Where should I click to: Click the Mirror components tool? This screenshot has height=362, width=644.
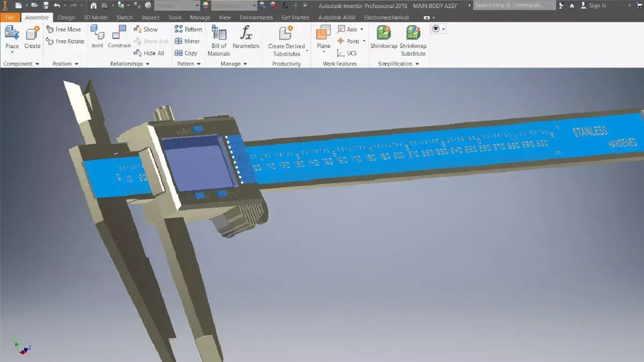click(x=187, y=41)
